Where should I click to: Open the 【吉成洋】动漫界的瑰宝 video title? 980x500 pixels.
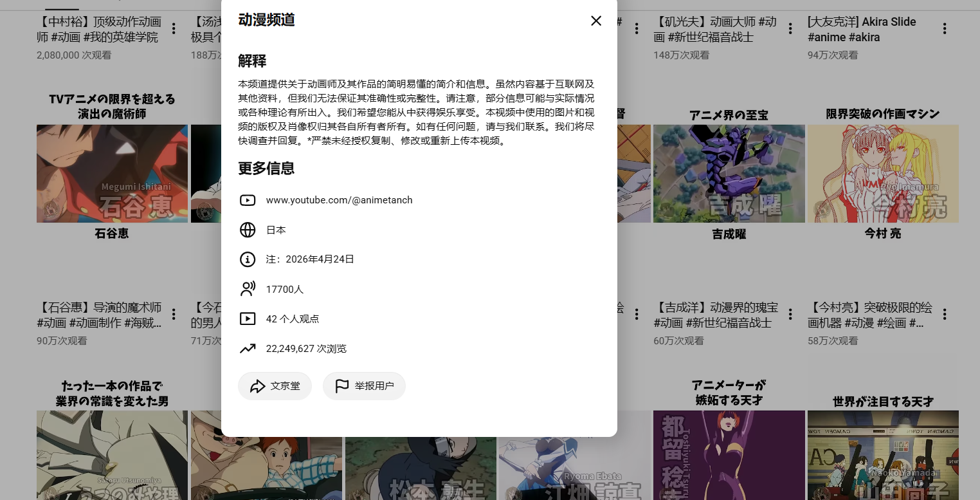(x=716, y=315)
